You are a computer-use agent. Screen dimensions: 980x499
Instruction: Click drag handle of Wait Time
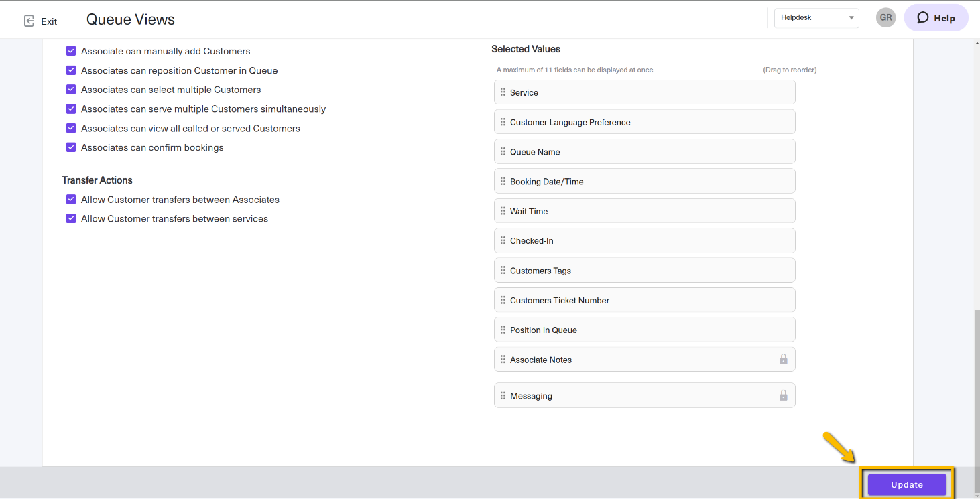click(x=503, y=211)
